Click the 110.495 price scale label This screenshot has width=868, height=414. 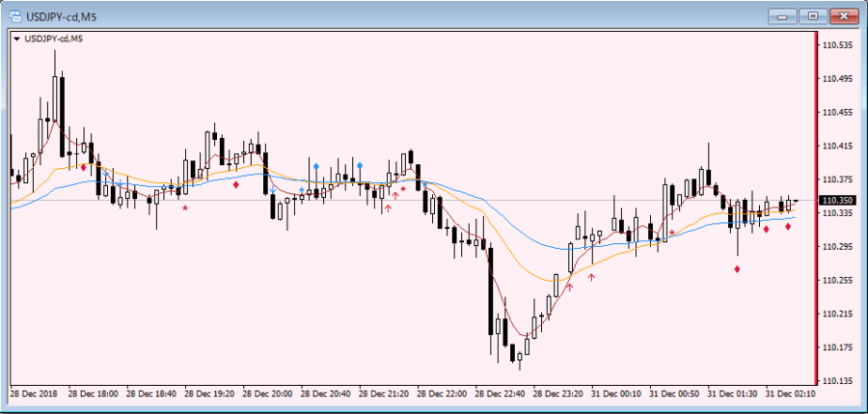click(837, 79)
